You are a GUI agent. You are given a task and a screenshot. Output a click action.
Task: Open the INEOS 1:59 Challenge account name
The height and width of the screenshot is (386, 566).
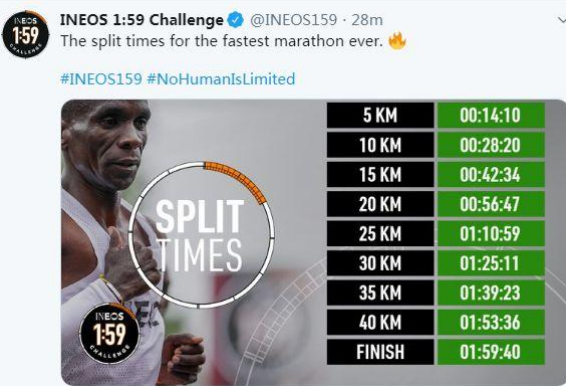142,20
